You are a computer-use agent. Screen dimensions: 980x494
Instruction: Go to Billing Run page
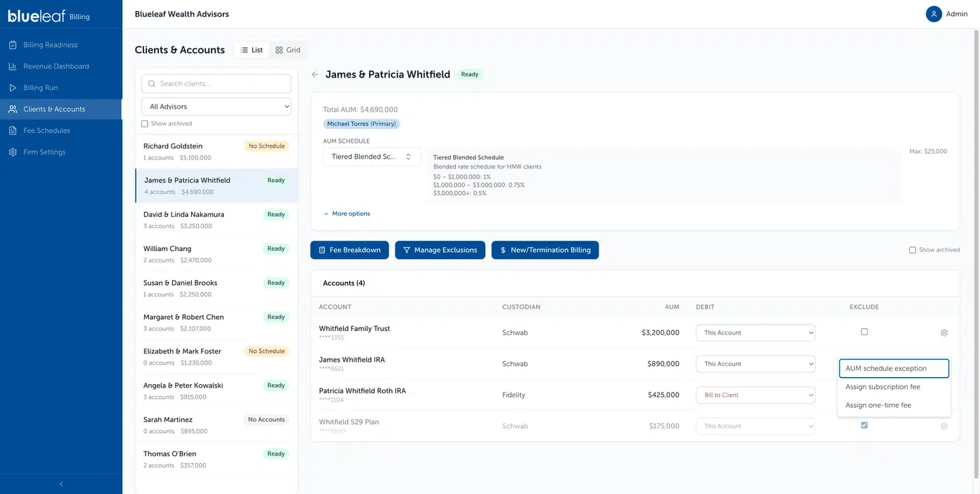click(x=61, y=87)
